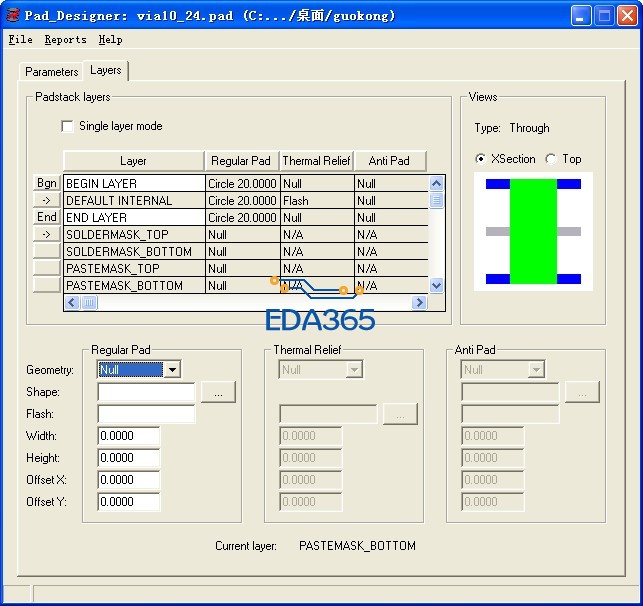This screenshot has width=643, height=606.
Task: Switch to the Parameters tab
Action: [x=51, y=72]
